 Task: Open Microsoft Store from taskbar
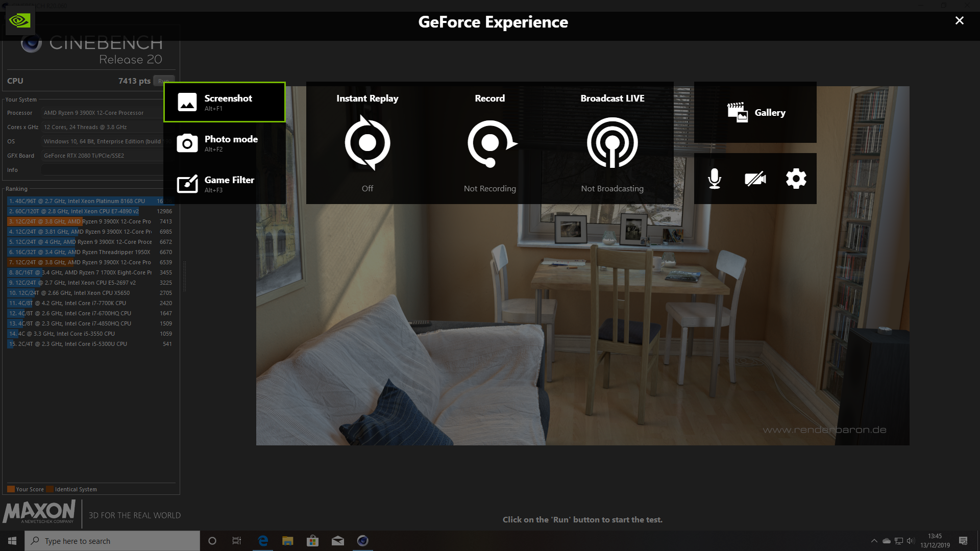(312, 541)
